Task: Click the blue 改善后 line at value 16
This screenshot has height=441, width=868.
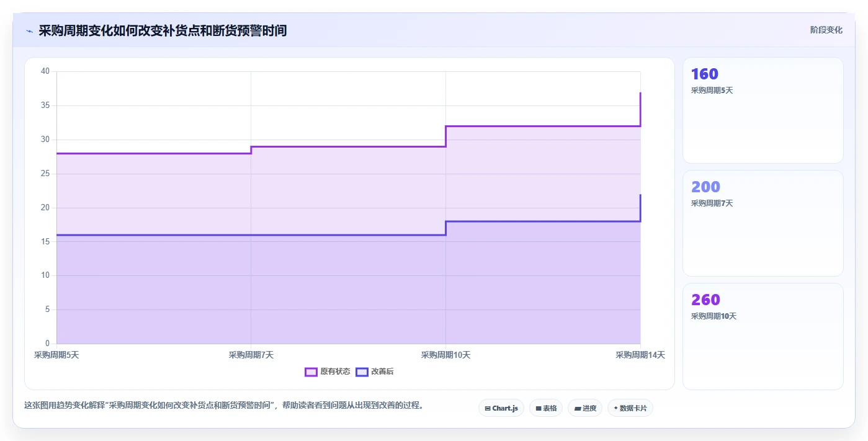Action: tap(251, 235)
